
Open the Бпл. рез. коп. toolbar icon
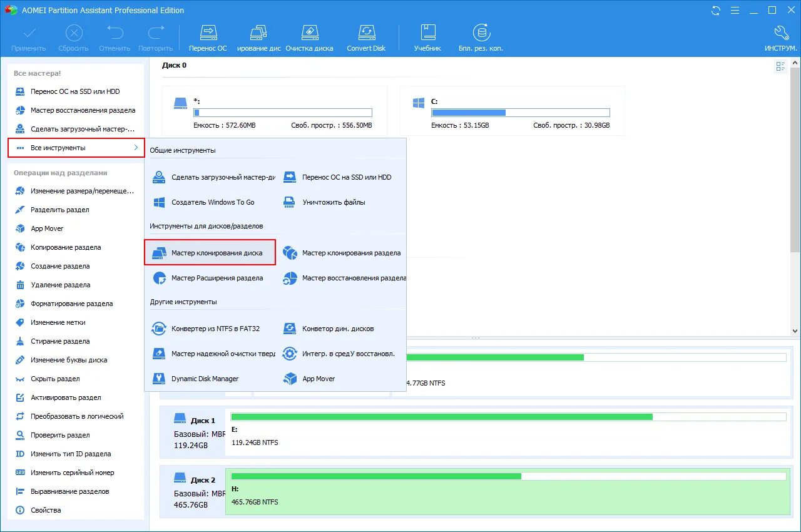(481, 38)
